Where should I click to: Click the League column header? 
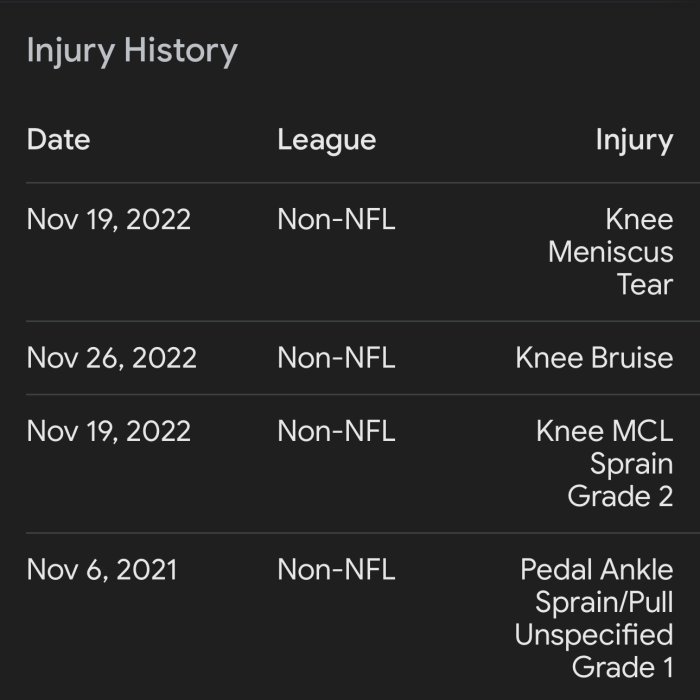(326, 139)
